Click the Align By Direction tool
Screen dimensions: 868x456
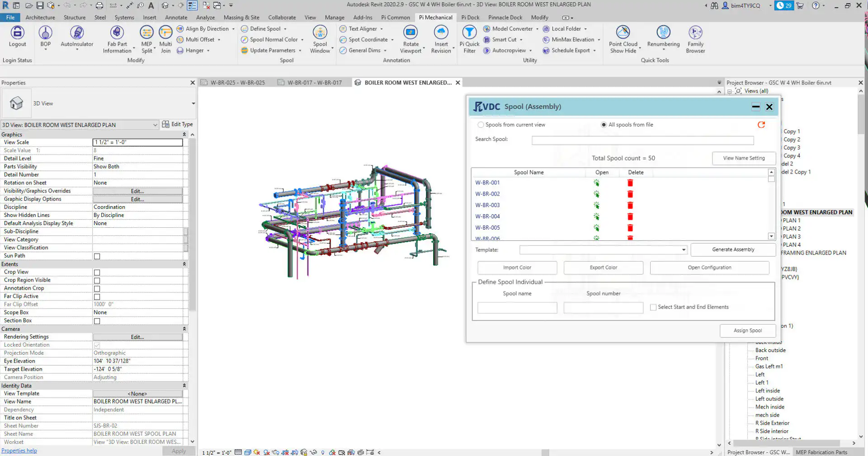tap(206, 28)
